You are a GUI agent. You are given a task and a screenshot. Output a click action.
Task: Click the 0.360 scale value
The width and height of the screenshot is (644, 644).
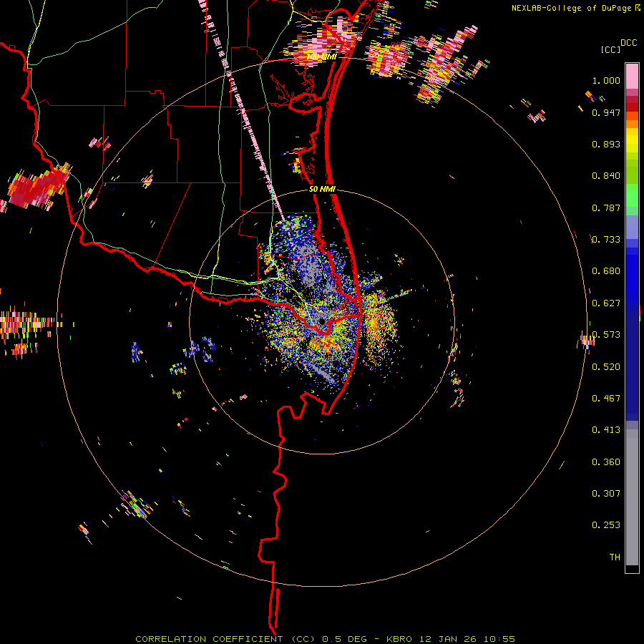[x=606, y=462]
